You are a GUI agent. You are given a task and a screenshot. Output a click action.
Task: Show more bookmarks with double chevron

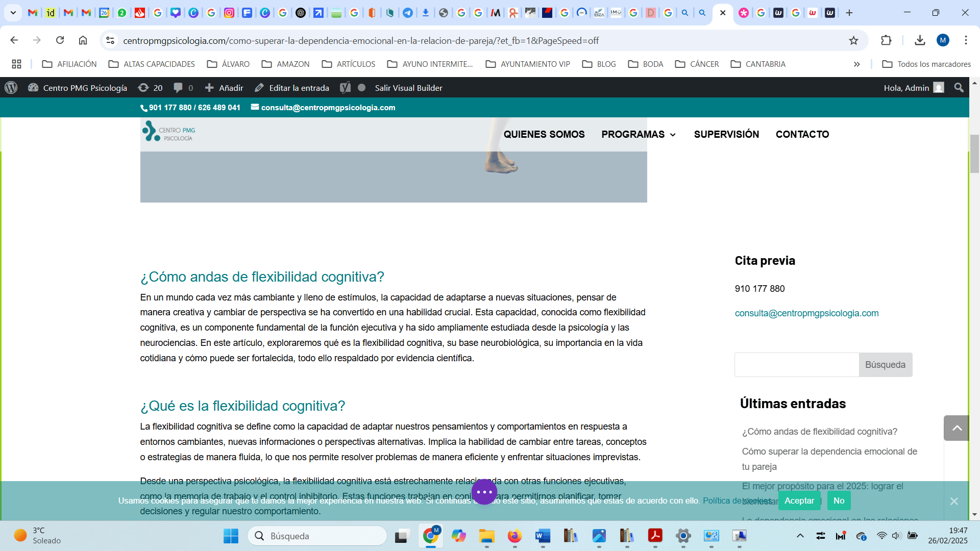coord(856,64)
